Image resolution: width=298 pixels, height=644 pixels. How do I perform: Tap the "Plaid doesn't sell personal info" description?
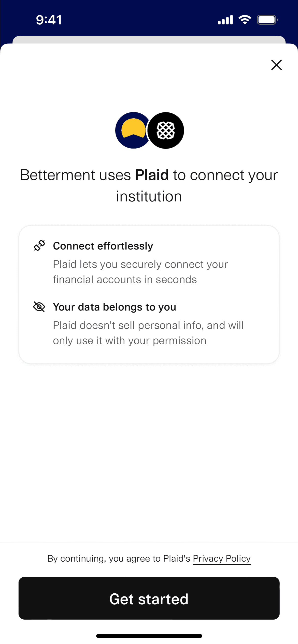pos(148,333)
